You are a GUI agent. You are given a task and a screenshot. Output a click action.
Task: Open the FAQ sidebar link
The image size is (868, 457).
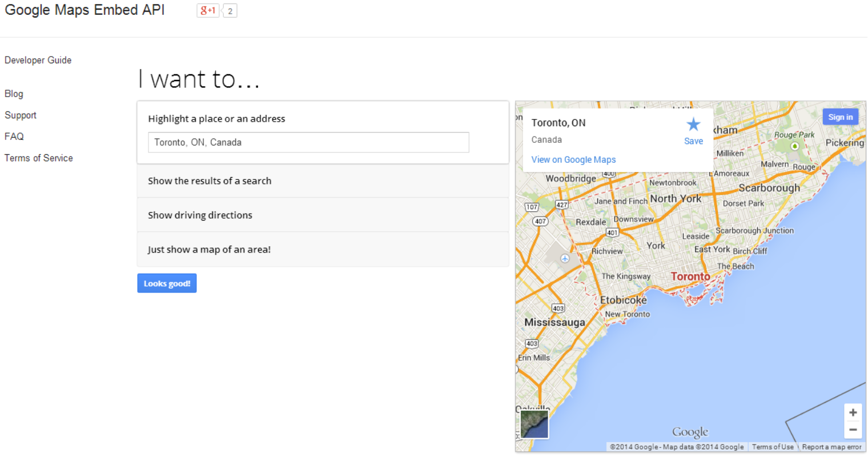(x=14, y=137)
